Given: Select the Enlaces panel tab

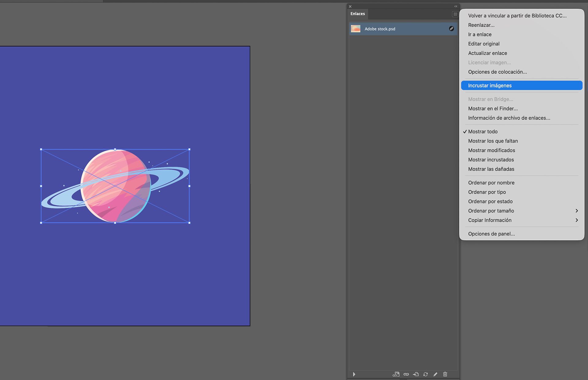Looking at the screenshot, I should tap(358, 14).
